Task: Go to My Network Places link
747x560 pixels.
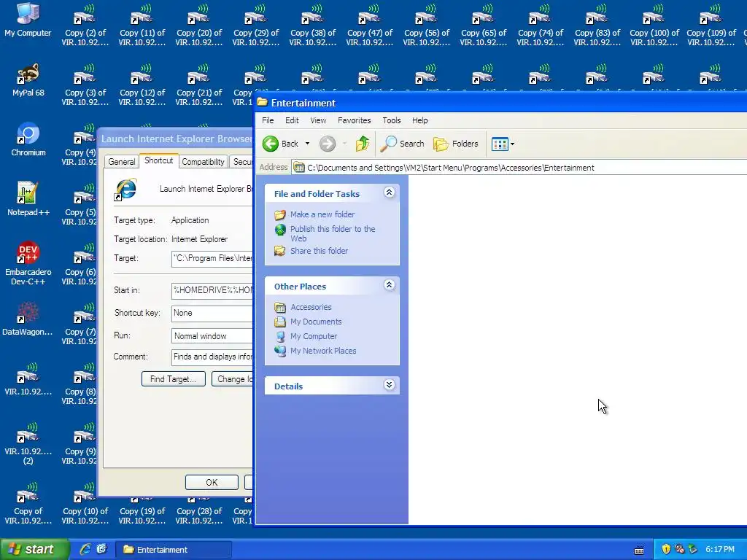Action: [323, 351]
